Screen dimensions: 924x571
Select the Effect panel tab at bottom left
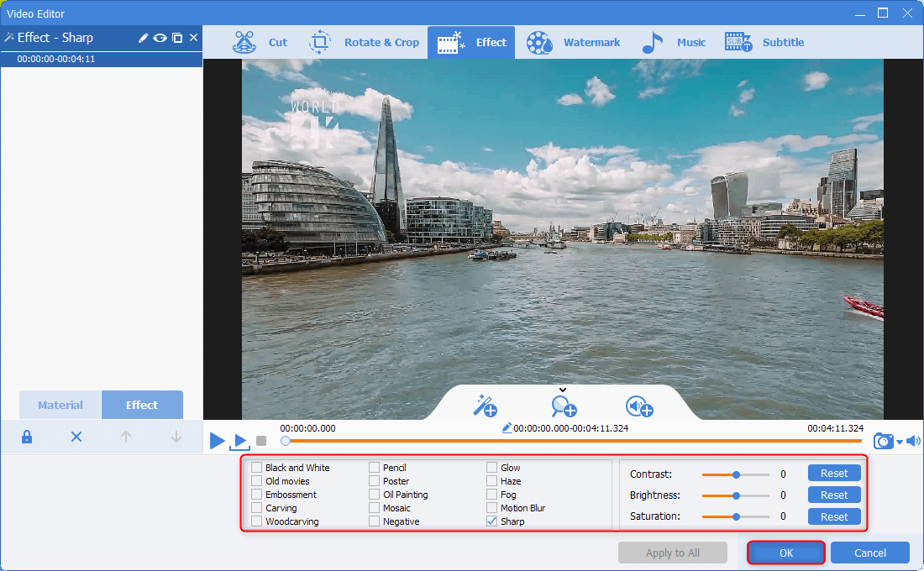point(142,405)
